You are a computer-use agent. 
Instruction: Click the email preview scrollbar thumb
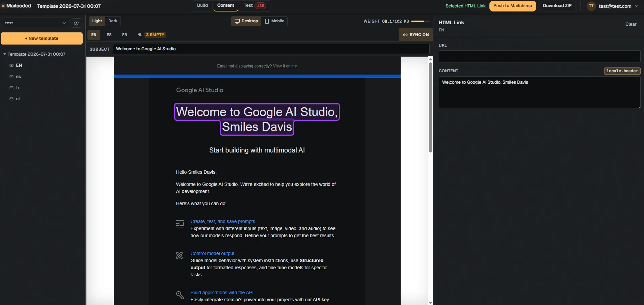[x=430, y=107]
